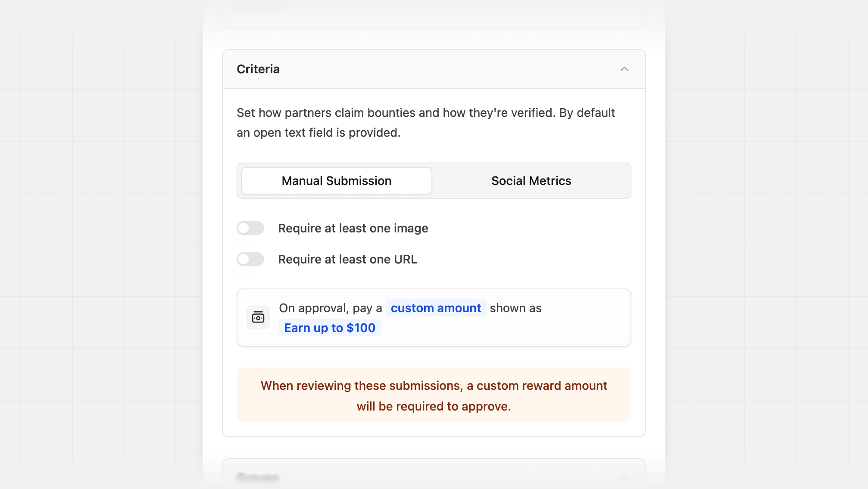Viewport: 868px width, 489px height.
Task: Click the Criteria section heading
Action: click(x=258, y=69)
